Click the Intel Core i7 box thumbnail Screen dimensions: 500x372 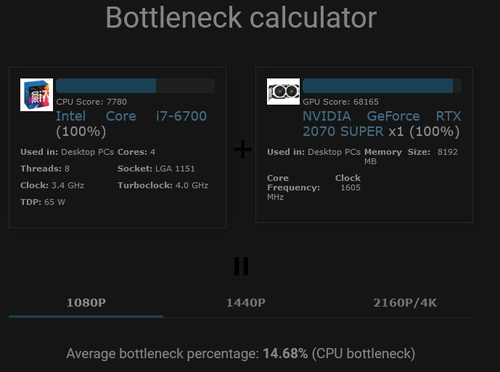tap(36, 95)
